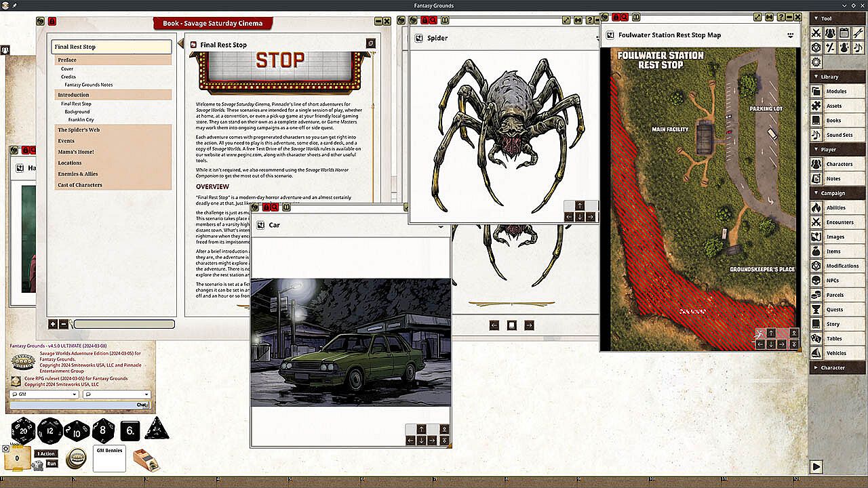Go to the Background page
This screenshot has height=488, width=868.
click(77, 112)
